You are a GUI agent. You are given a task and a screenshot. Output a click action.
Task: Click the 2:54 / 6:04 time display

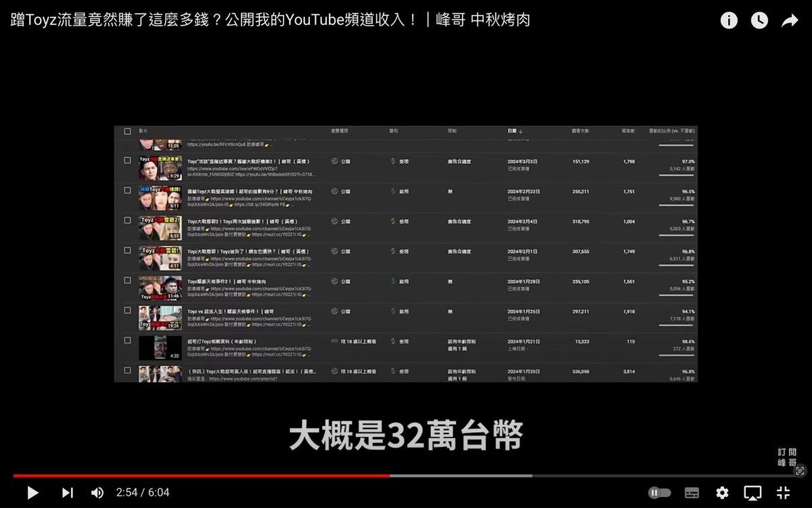pos(143,492)
